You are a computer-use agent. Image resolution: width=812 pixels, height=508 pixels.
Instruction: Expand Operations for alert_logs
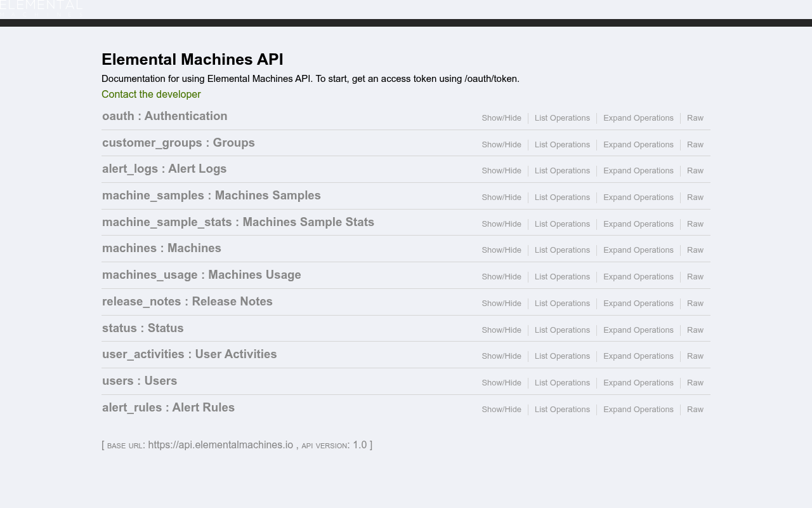pyautogui.click(x=638, y=171)
